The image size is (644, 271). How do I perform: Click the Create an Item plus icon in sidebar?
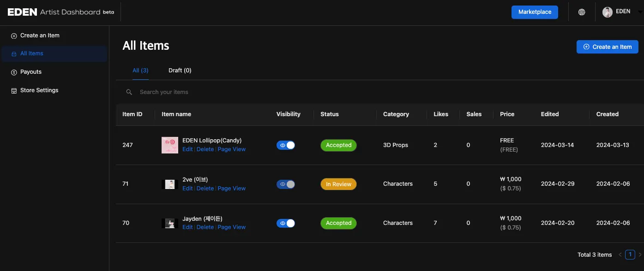[x=14, y=35]
